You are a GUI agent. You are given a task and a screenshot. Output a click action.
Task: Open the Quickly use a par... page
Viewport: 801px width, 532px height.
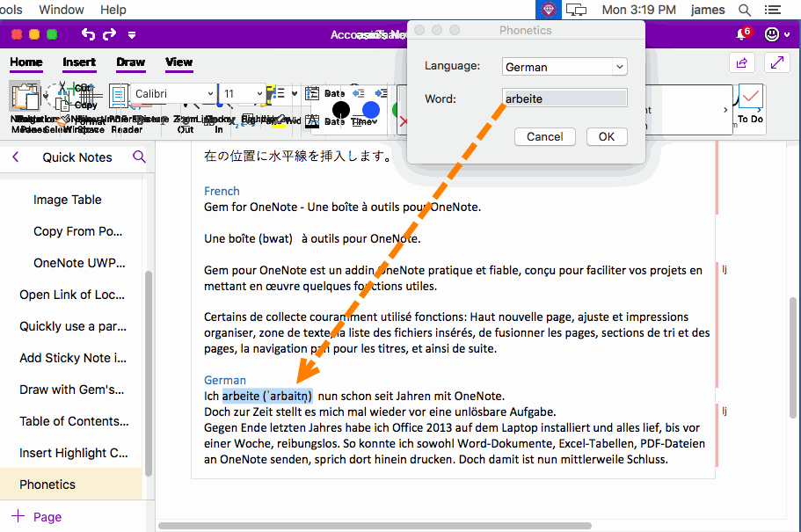coord(71,326)
